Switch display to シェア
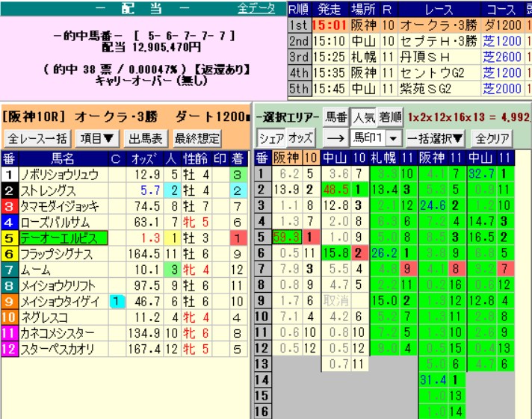Viewport: 532px width, 419px height. (x=270, y=138)
